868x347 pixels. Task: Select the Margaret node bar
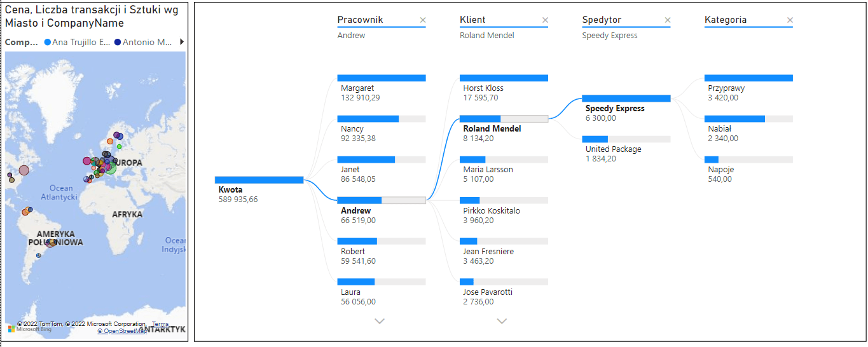(382, 78)
